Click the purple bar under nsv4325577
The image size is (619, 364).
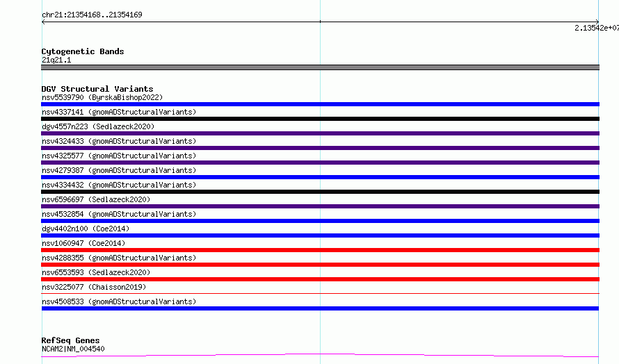coord(320,163)
